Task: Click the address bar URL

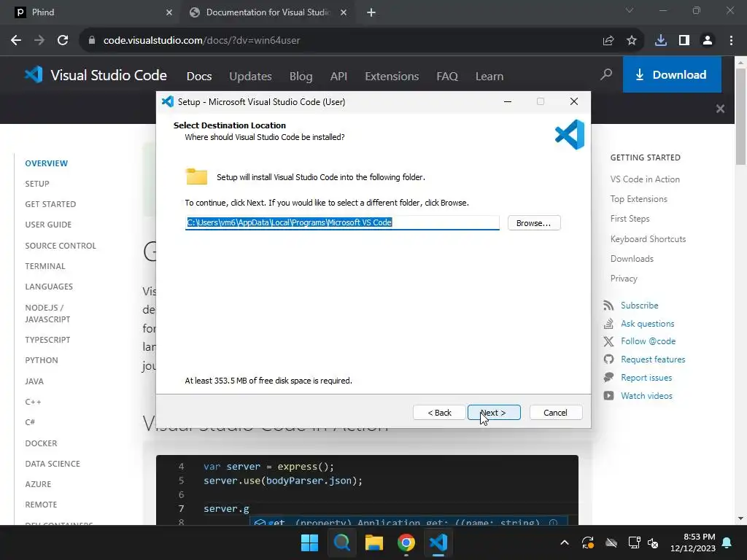Action: pyautogui.click(x=201, y=41)
